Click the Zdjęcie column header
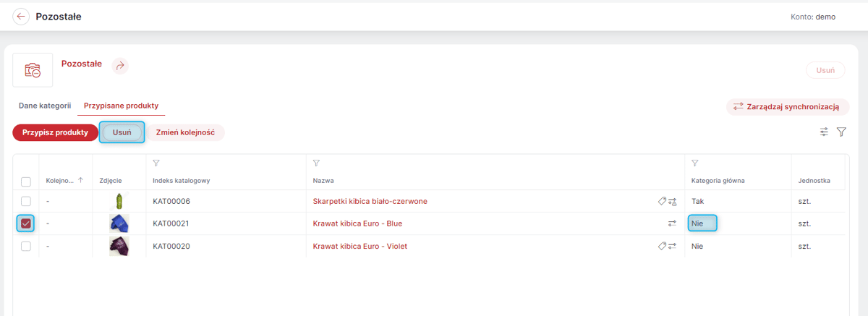 pyautogui.click(x=110, y=180)
